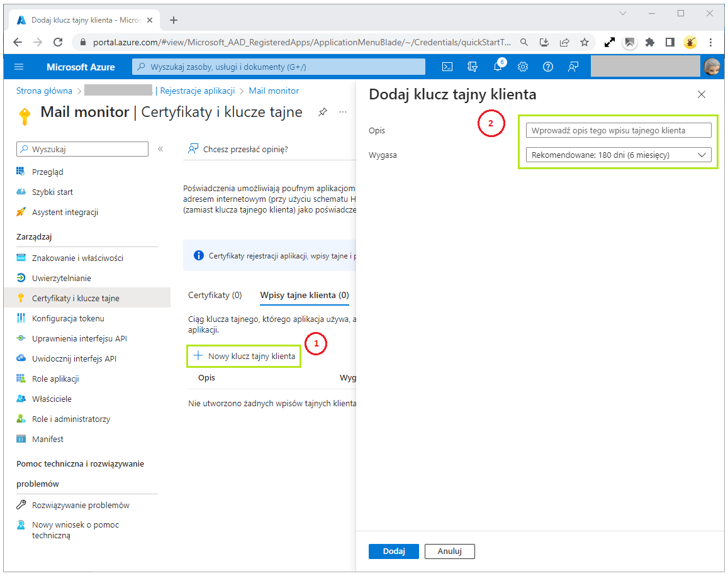Screen dimensions: 728x576
Task: Click the Rejestracje aplikacji breadcrumb link
Action: [x=198, y=91]
